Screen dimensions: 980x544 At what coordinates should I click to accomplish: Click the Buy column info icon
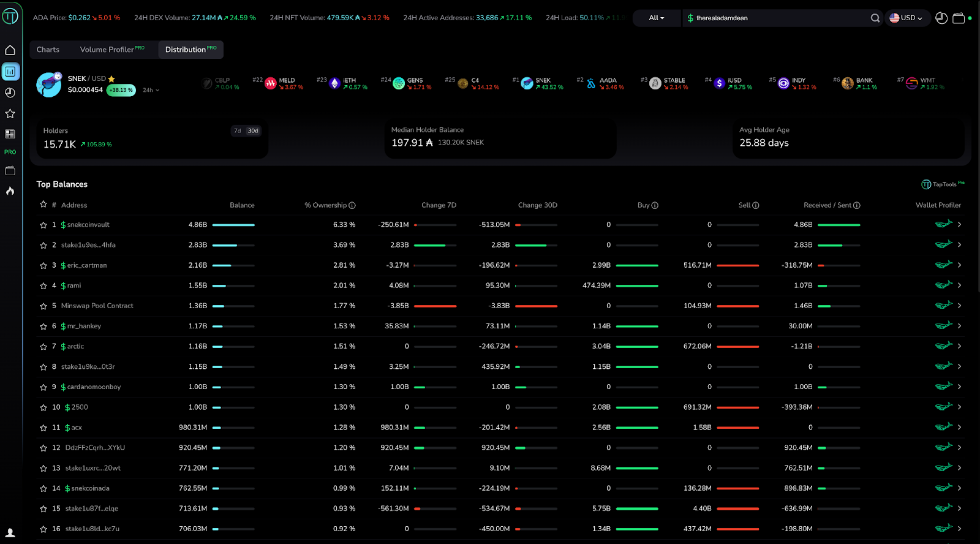click(x=655, y=205)
